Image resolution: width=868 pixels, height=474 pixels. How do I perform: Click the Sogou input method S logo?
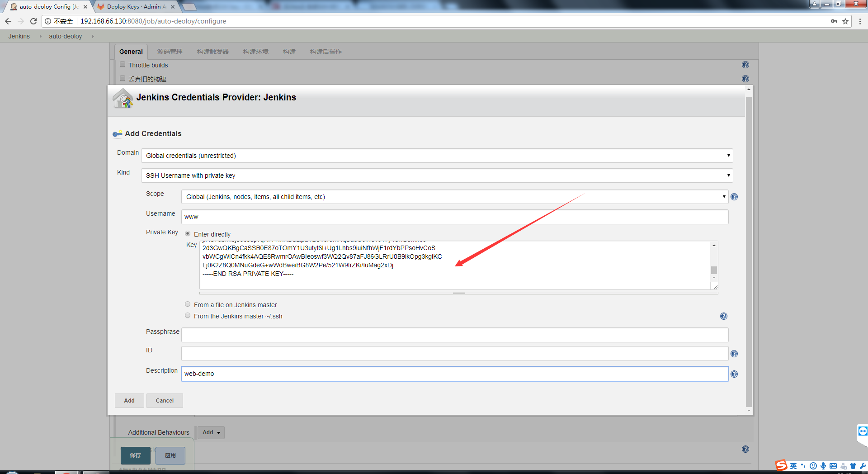[781, 465]
